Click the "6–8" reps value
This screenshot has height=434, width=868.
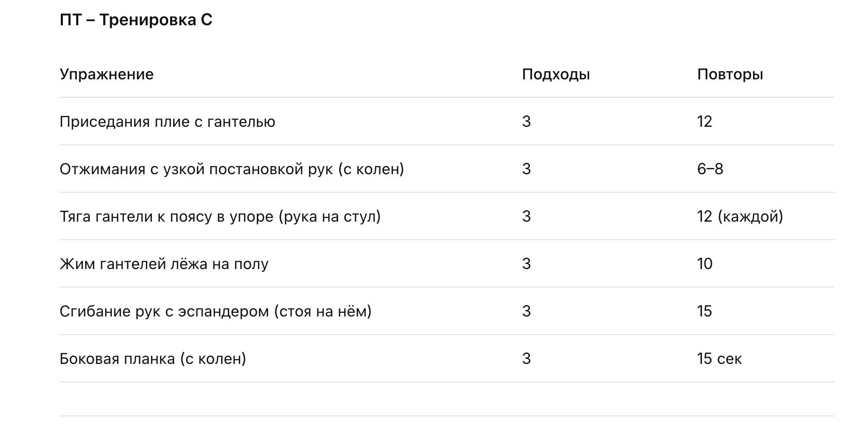pos(710,169)
